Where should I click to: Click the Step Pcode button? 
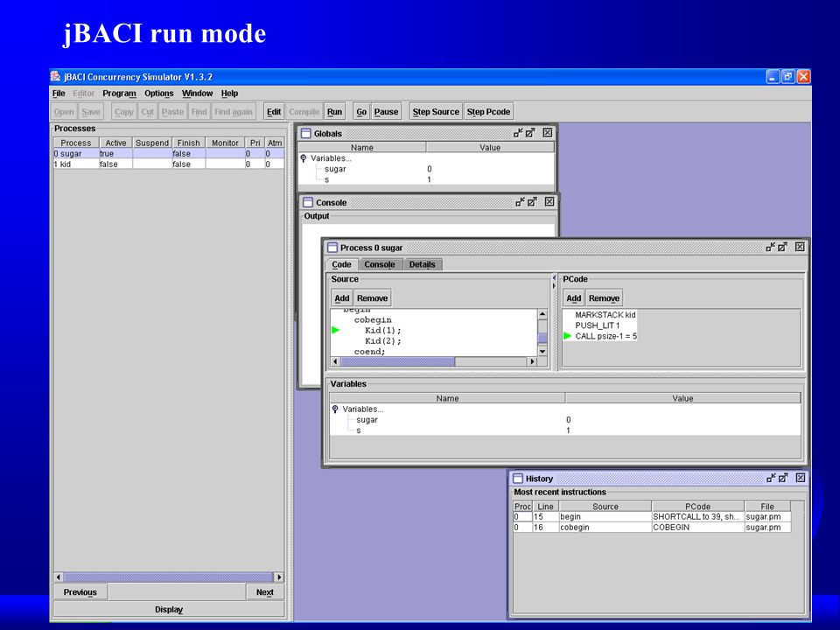pyautogui.click(x=488, y=111)
